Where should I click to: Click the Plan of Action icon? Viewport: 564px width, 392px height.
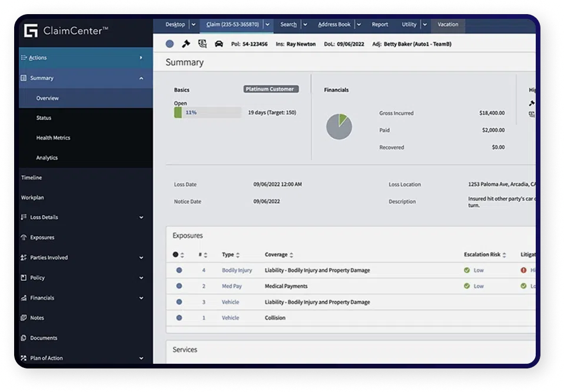click(x=24, y=358)
